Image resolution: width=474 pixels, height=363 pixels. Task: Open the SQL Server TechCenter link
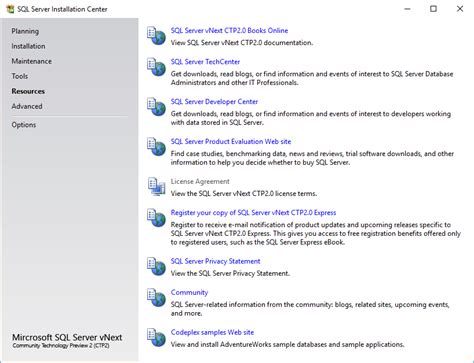(x=205, y=62)
